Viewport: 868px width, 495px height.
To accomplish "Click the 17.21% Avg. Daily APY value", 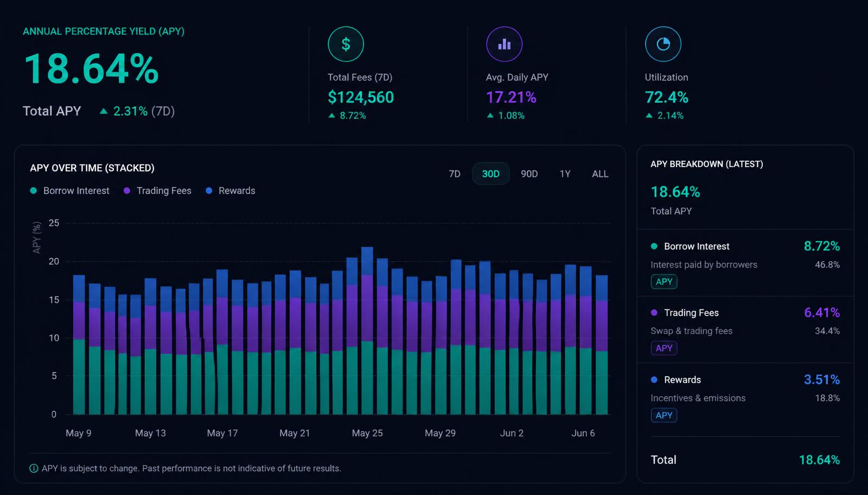I will pyautogui.click(x=511, y=97).
